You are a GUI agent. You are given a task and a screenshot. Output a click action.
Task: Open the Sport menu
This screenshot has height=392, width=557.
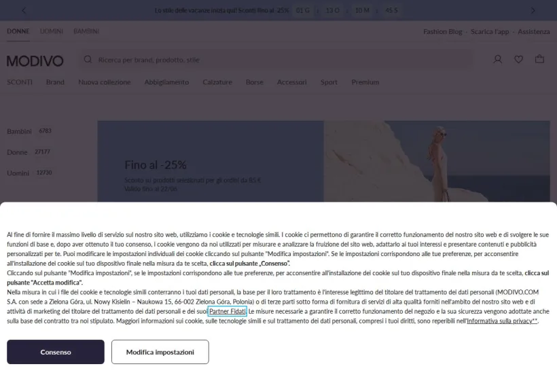[329, 82]
